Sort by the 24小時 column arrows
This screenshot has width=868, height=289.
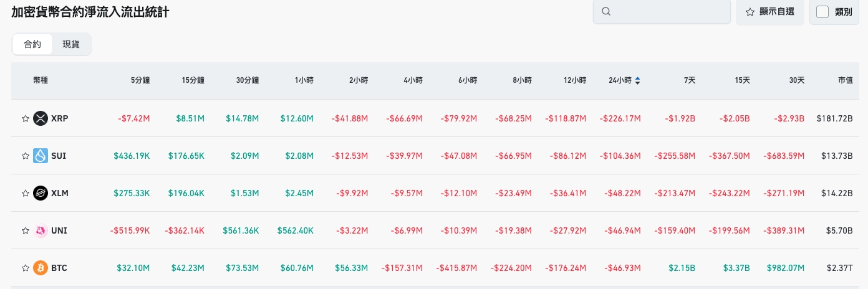[x=637, y=80]
